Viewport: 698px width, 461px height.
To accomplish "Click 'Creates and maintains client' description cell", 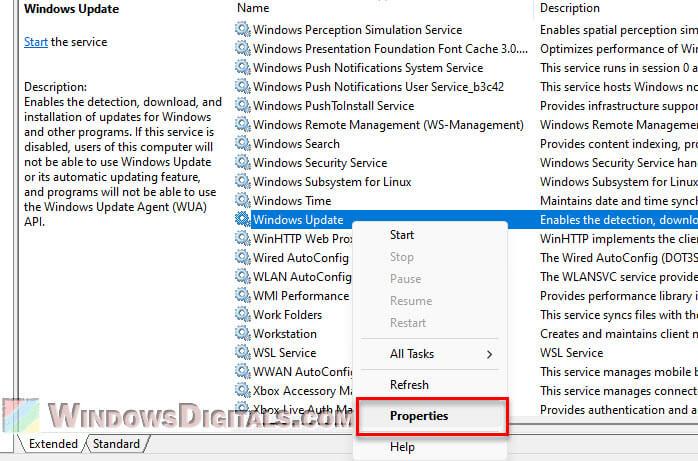I will tap(619, 334).
